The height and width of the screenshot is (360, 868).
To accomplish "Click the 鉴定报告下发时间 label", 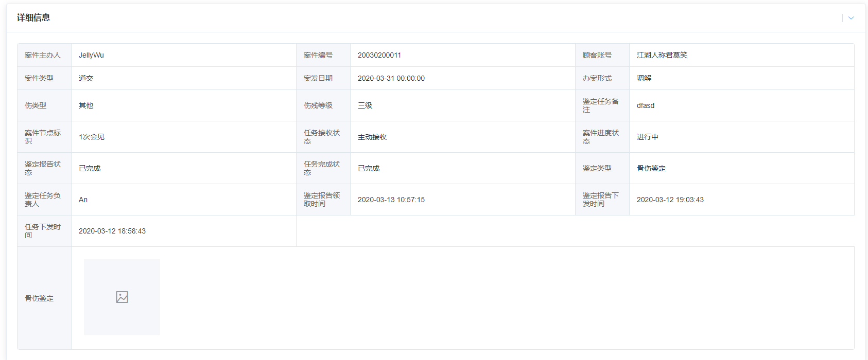I will coord(601,200).
